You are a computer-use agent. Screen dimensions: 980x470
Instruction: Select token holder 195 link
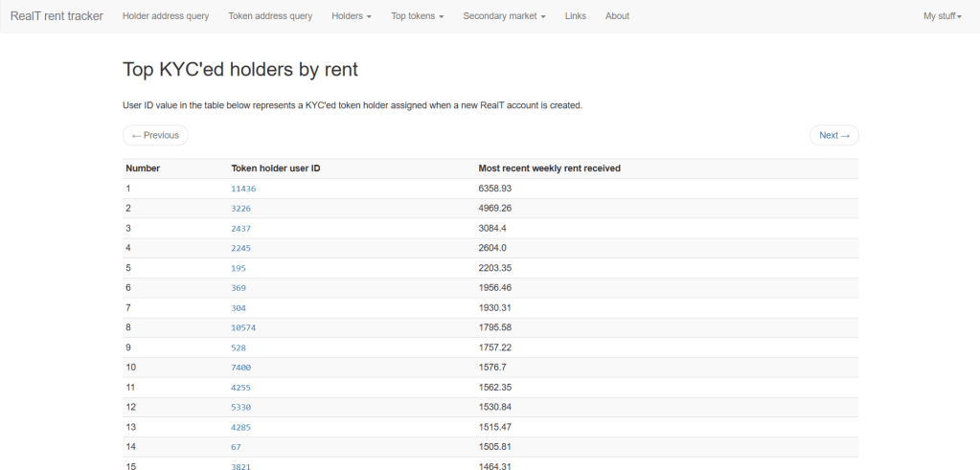click(x=239, y=268)
